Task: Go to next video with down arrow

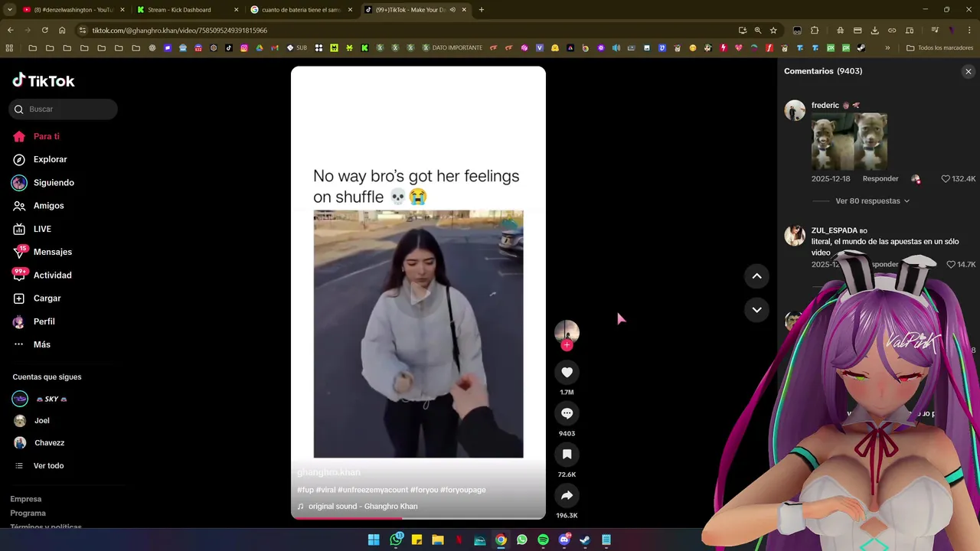Action: 756,310
